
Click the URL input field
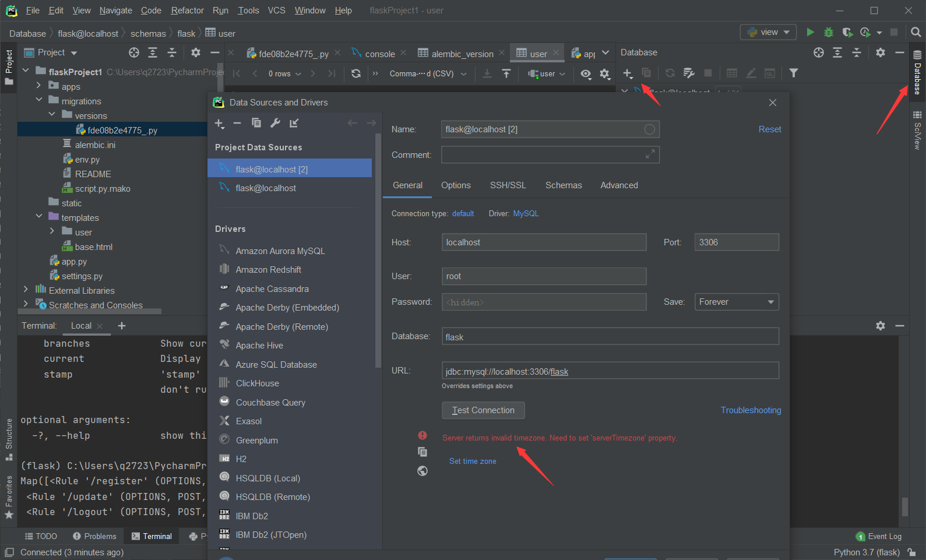610,371
